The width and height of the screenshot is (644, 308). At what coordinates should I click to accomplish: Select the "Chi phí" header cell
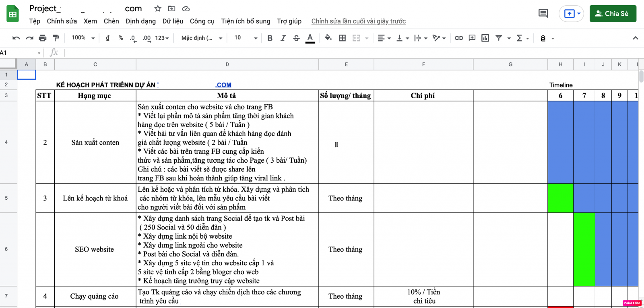(x=423, y=95)
